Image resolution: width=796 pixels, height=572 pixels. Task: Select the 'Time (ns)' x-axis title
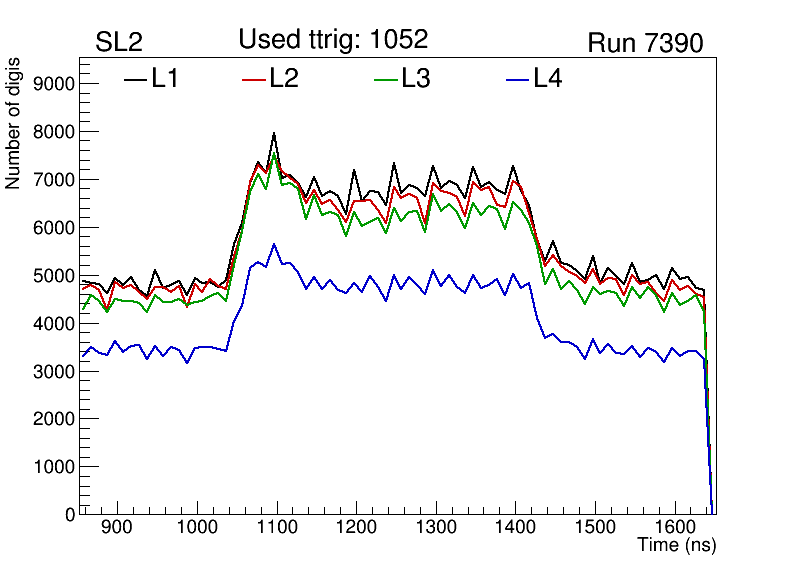tap(677, 546)
